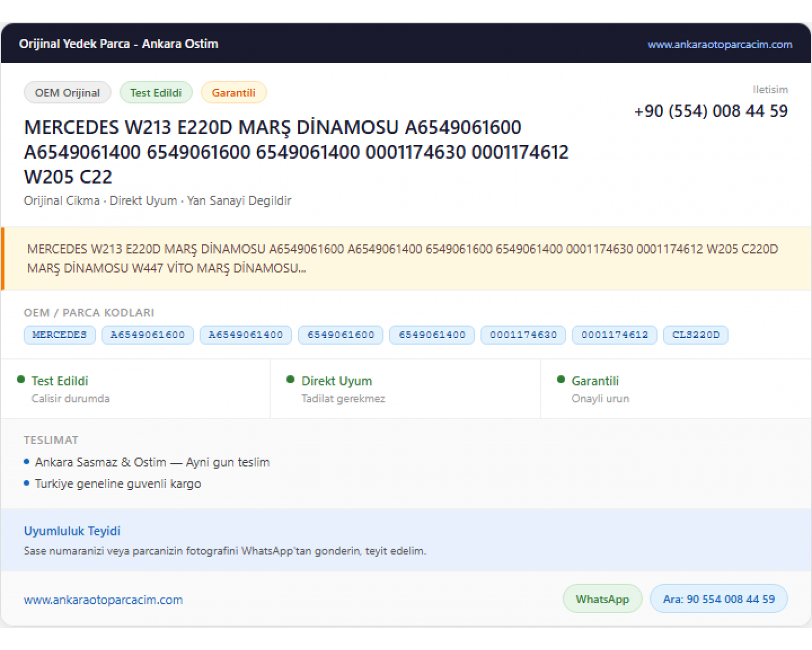Click the Garantili orange badge
Screen dimensions: 812x650
233,93
